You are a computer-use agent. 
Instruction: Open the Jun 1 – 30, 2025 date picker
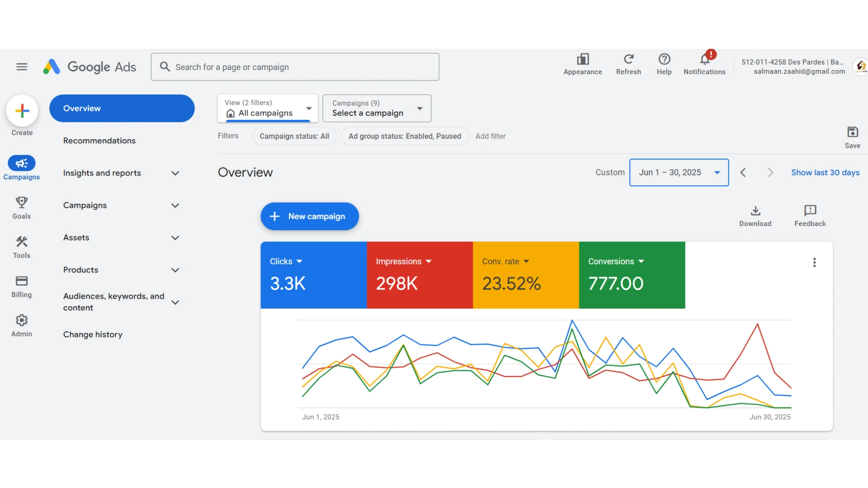coord(679,173)
